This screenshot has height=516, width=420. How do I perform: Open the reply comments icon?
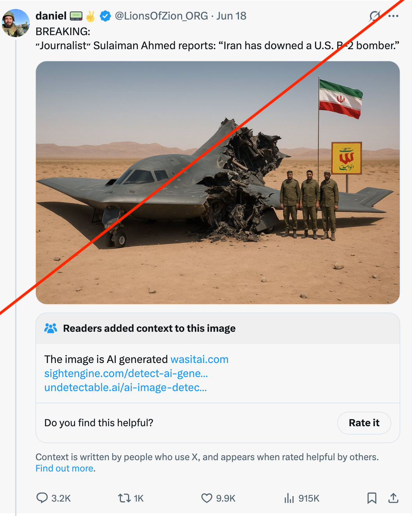point(42,498)
